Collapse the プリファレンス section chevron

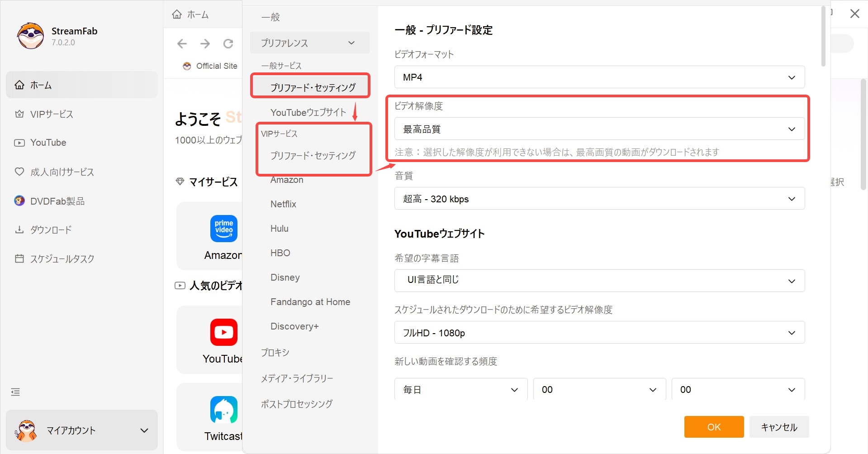pyautogui.click(x=351, y=43)
